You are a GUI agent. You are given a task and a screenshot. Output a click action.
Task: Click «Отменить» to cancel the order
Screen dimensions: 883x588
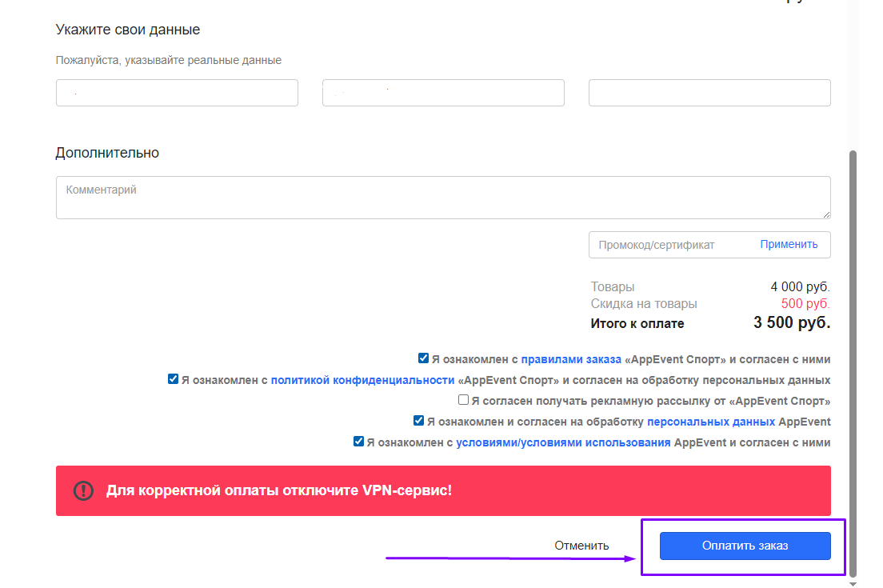[581, 546]
